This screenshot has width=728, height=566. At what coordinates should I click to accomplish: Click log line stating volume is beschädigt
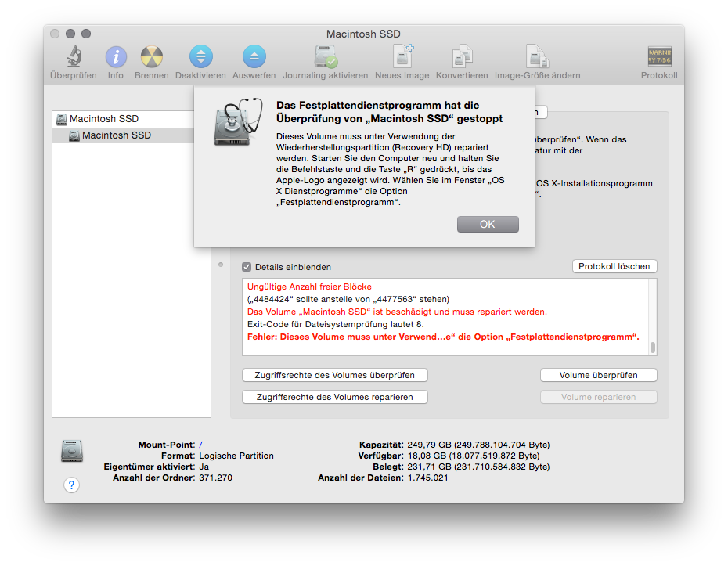coord(397,312)
